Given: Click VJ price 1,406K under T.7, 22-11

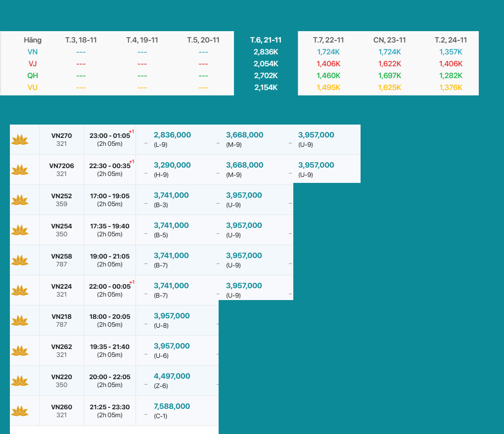Looking at the screenshot, I should point(328,64).
